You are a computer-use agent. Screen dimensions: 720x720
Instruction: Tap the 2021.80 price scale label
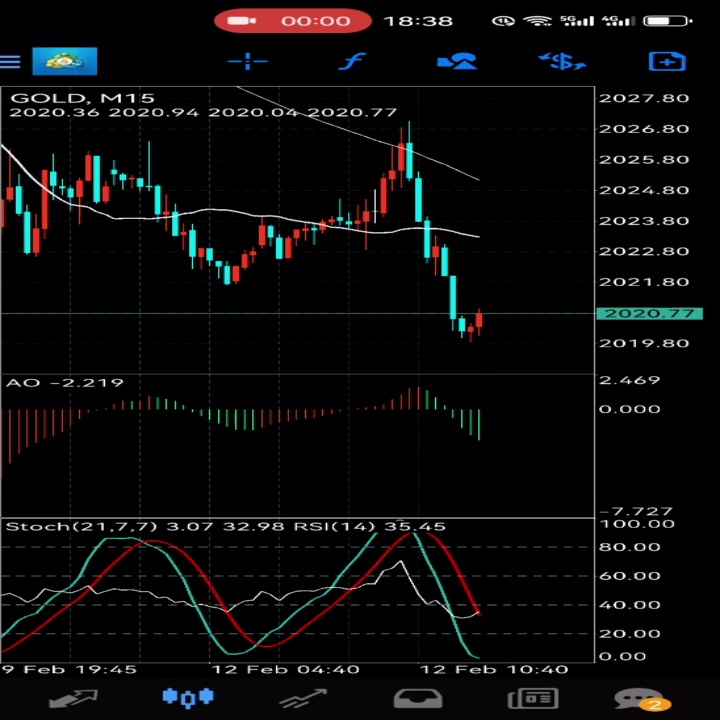tap(644, 281)
